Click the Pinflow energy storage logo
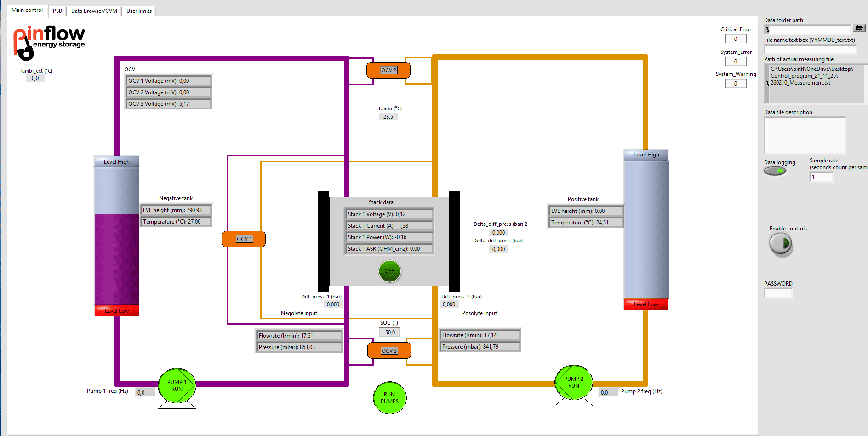The height and width of the screenshot is (436, 868). point(49,42)
